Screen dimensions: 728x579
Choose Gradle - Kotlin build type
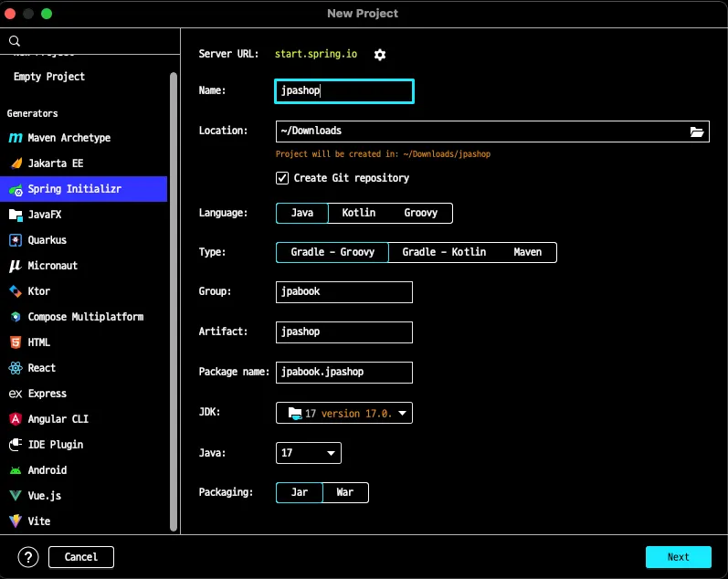444,252
